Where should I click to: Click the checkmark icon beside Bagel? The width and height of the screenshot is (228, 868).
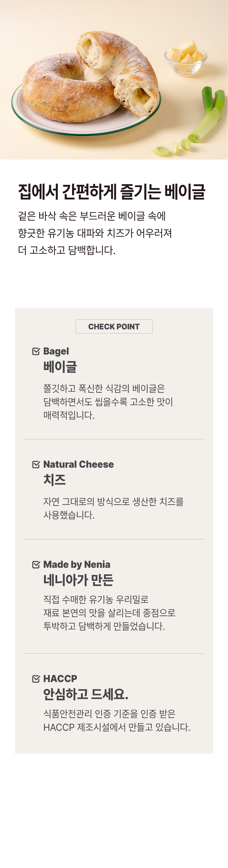pos(36,351)
